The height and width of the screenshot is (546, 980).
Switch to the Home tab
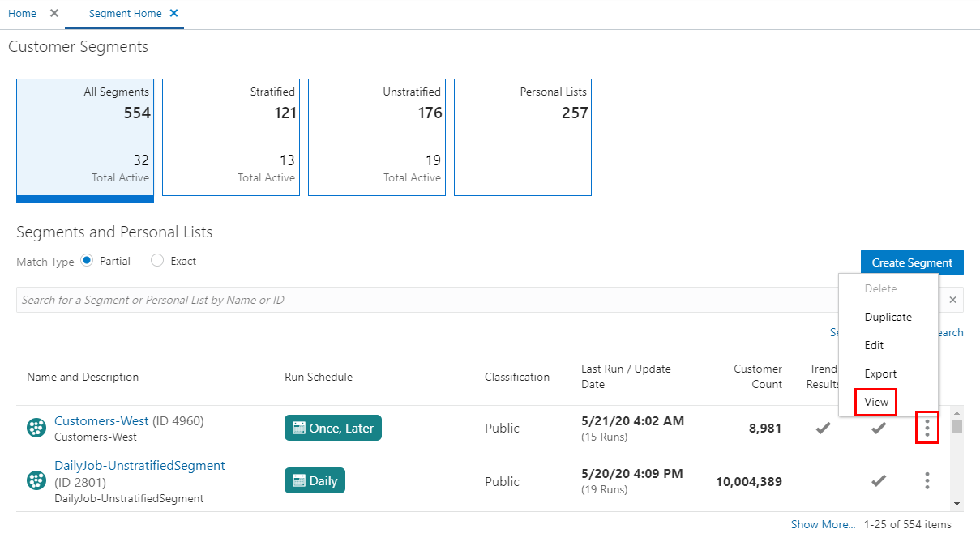point(22,14)
